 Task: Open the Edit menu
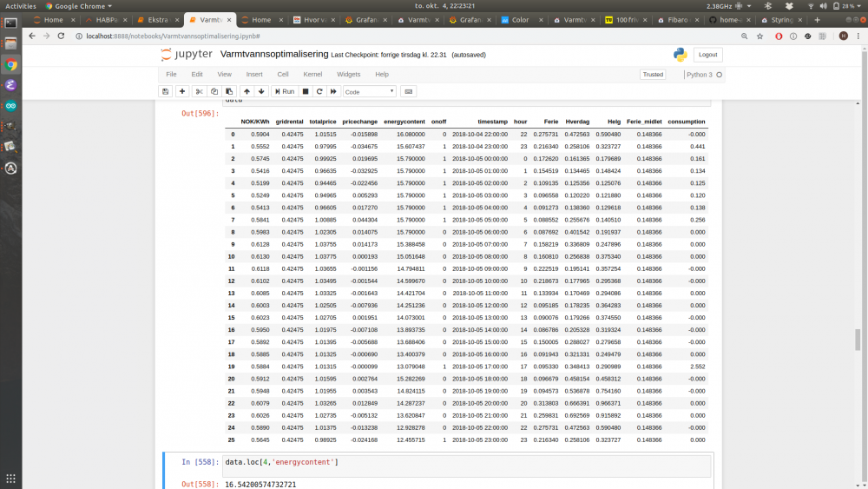197,74
